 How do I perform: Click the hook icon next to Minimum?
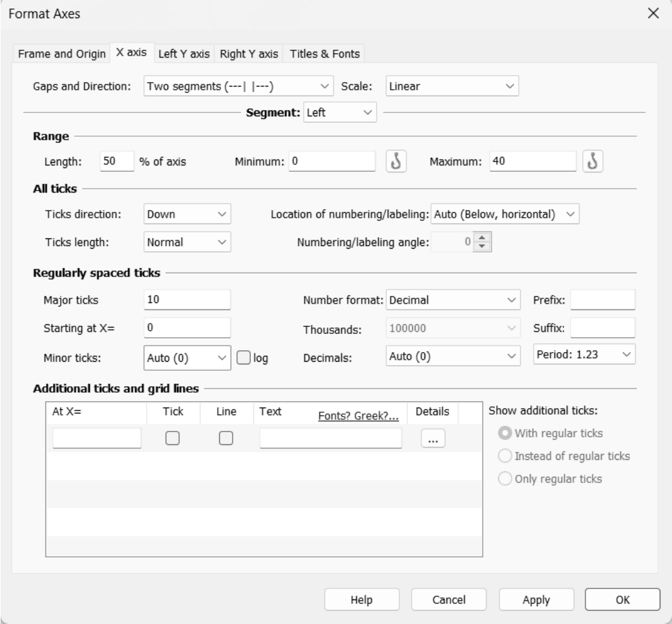(396, 161)
